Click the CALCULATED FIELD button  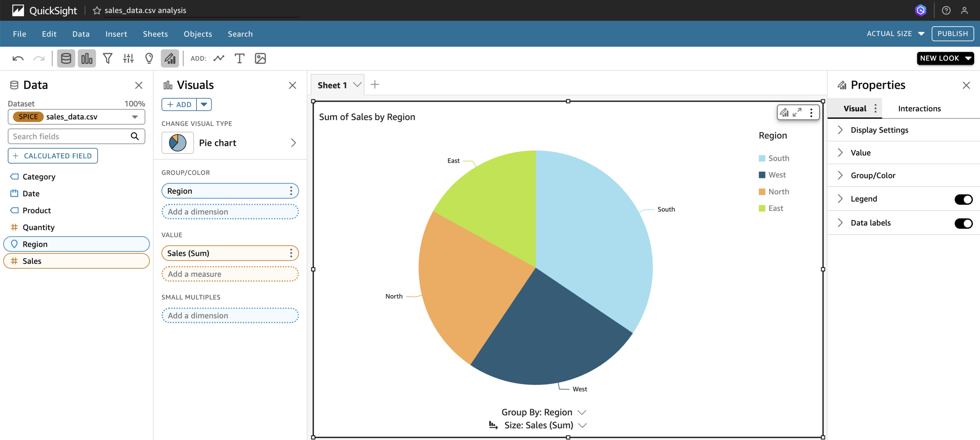(x=53, y=156)
